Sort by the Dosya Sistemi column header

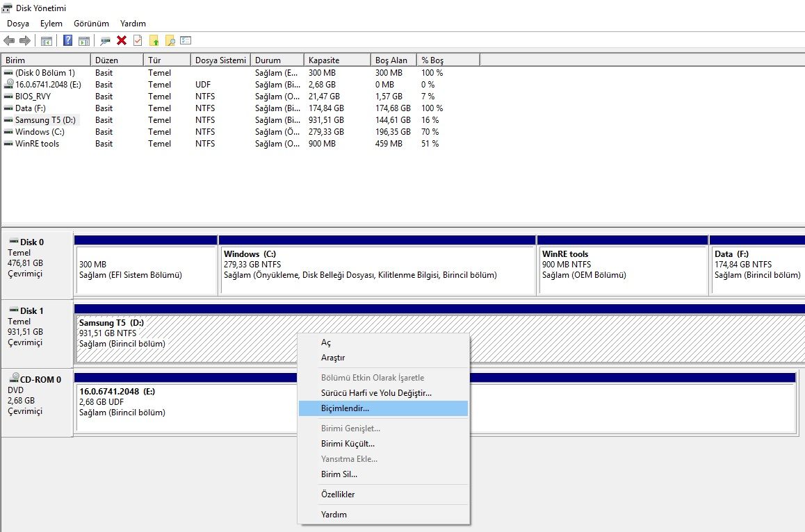[x=221, y=60]
